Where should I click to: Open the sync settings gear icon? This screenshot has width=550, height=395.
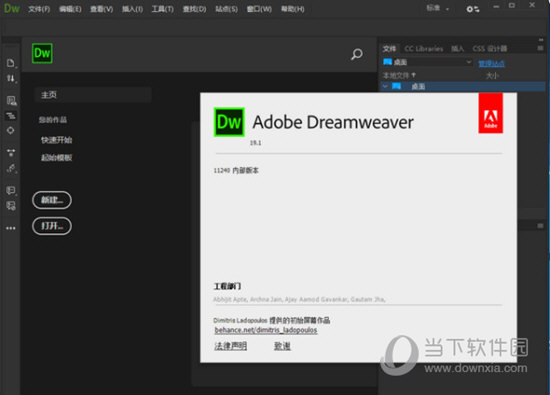(x=472, y=9)
